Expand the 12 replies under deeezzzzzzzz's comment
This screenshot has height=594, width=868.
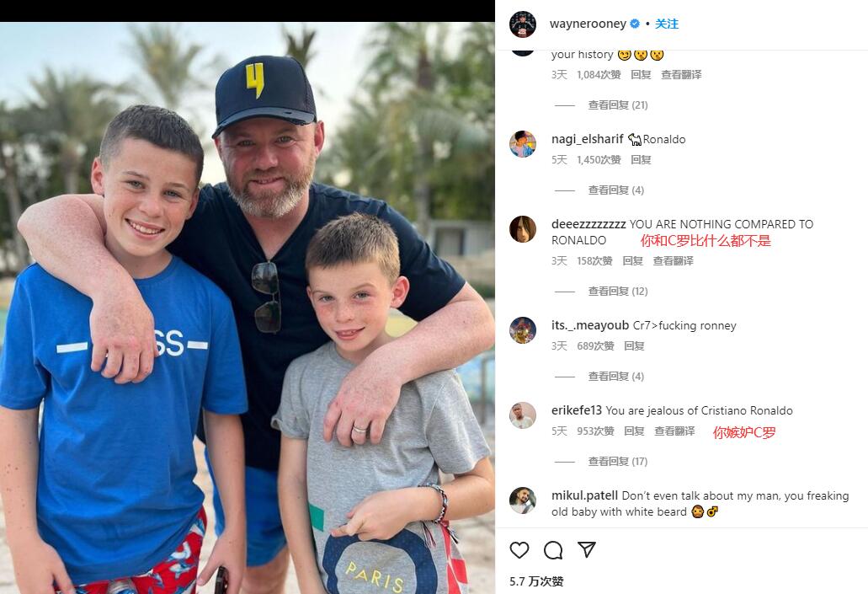(618, 291)
